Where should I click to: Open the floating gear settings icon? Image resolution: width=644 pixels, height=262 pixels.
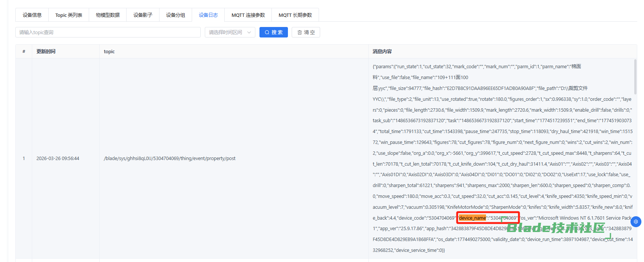coord(636,222)
